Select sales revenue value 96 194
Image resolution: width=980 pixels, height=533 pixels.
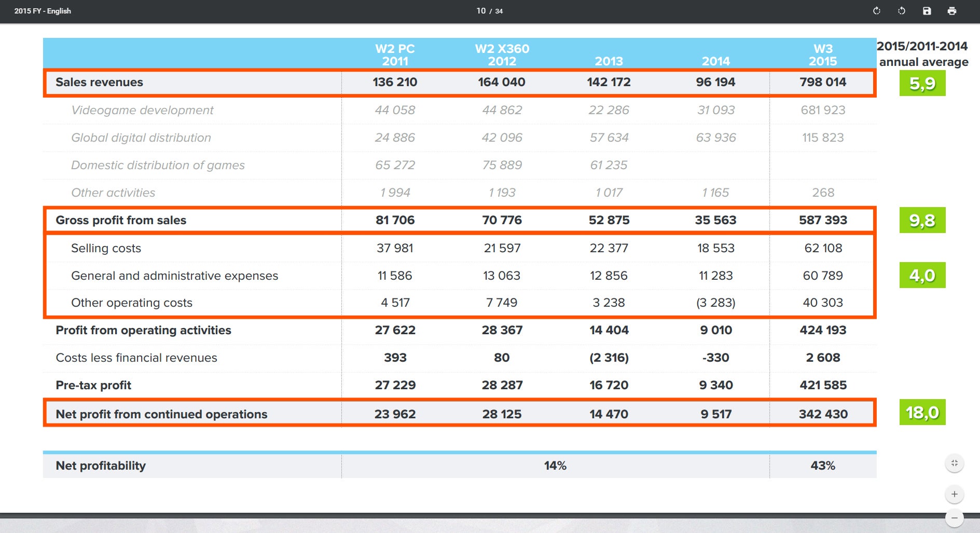pyautogui.click(x=716, y=82)
